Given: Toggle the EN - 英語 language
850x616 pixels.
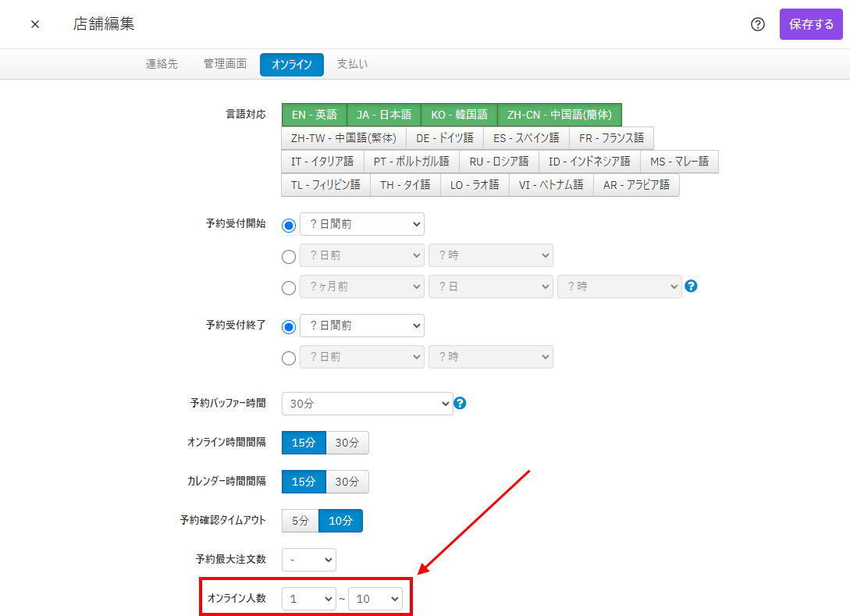Looking at the screenshot, I should pyautogui.click(x=315, y=115).
